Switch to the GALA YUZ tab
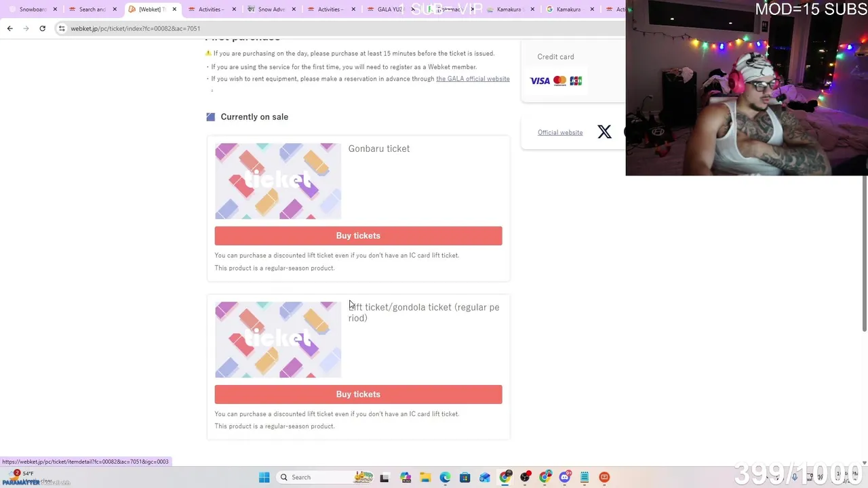Image resolution: width=868 pixels, height=488 pixels. tap(390, 9)
